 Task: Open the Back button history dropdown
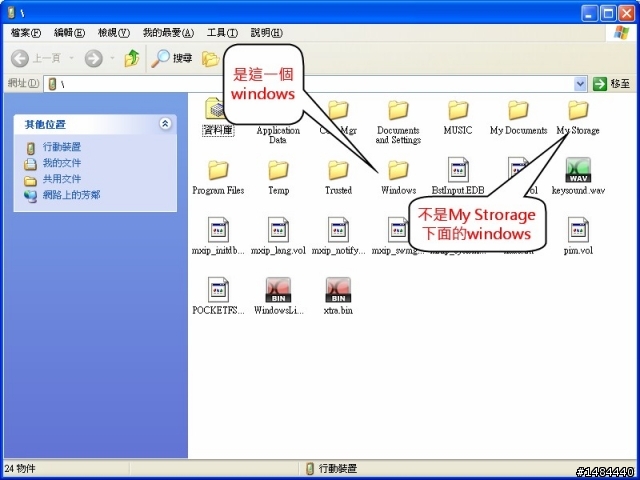pyautogui.click(x=71, y=58)
